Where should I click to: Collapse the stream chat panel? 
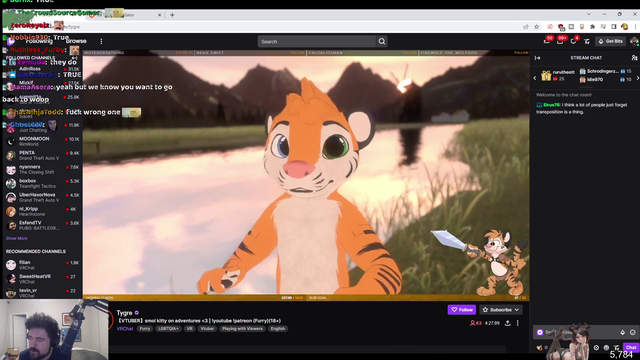click(538, 58)
